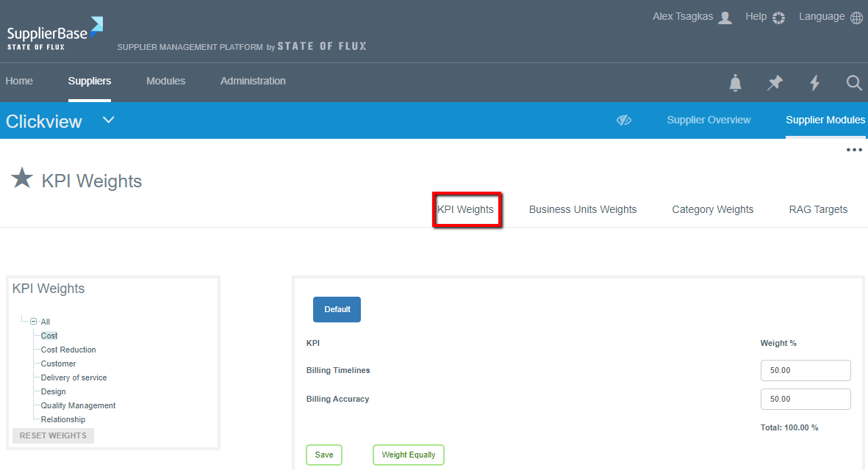Viewport: 868px width, 470px height.
Task: Select Quality Management in the KPI tree
Action: pos(77,405)
